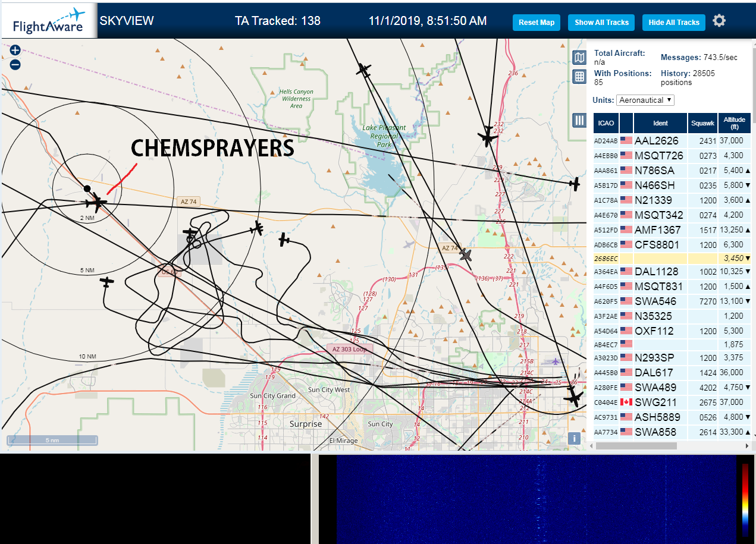Zoom in the map with plus button
The width and height of the screenshot is (756, 544).
(15, 51)
